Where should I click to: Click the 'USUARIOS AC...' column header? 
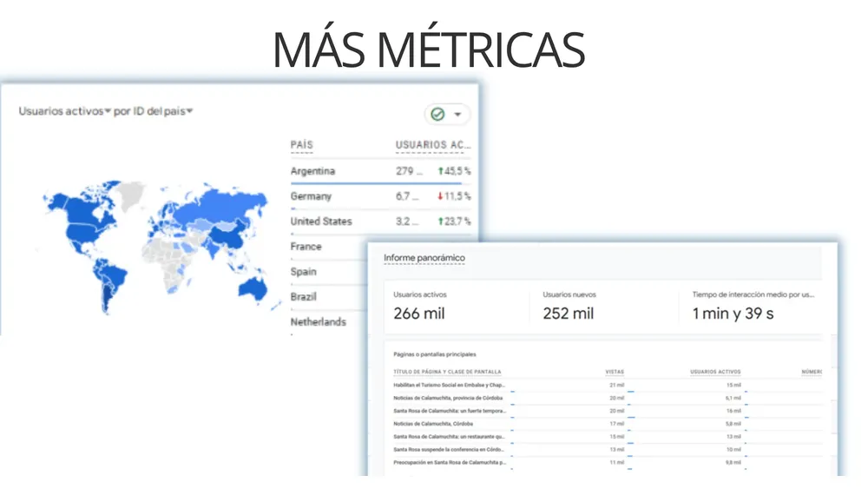(x=433, y=145)
